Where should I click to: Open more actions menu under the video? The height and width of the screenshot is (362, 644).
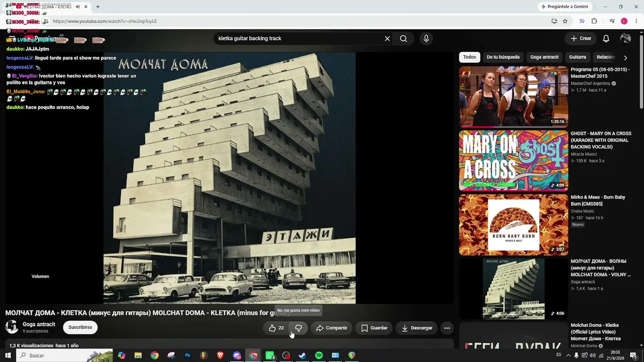point(447,328)
